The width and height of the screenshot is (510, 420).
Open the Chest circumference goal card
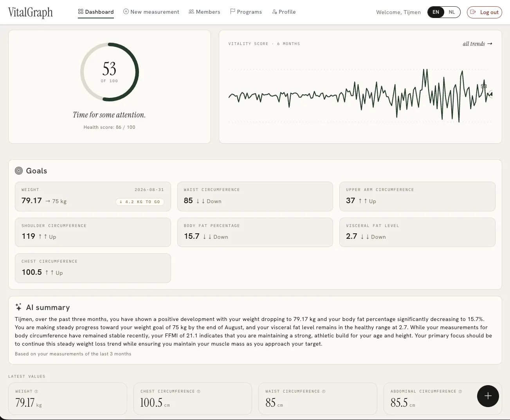(x=93, y=268)
